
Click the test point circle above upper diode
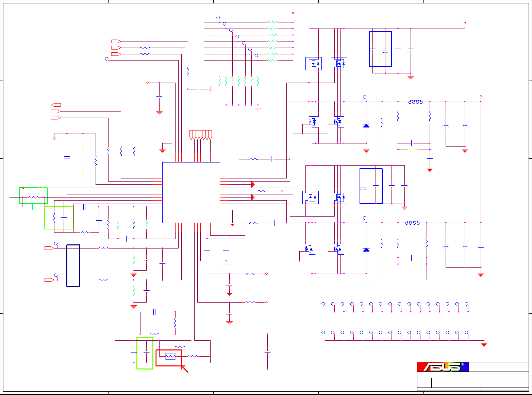(365, 97)
